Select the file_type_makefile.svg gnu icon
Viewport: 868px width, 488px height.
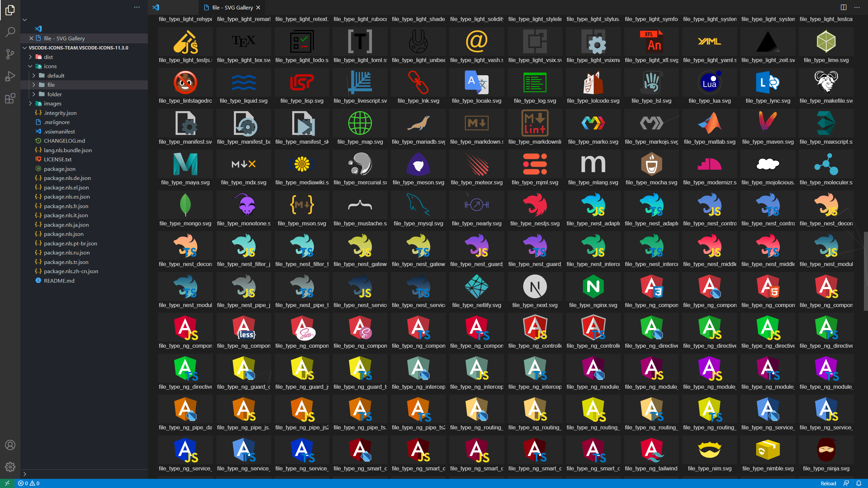pos(826,82)
